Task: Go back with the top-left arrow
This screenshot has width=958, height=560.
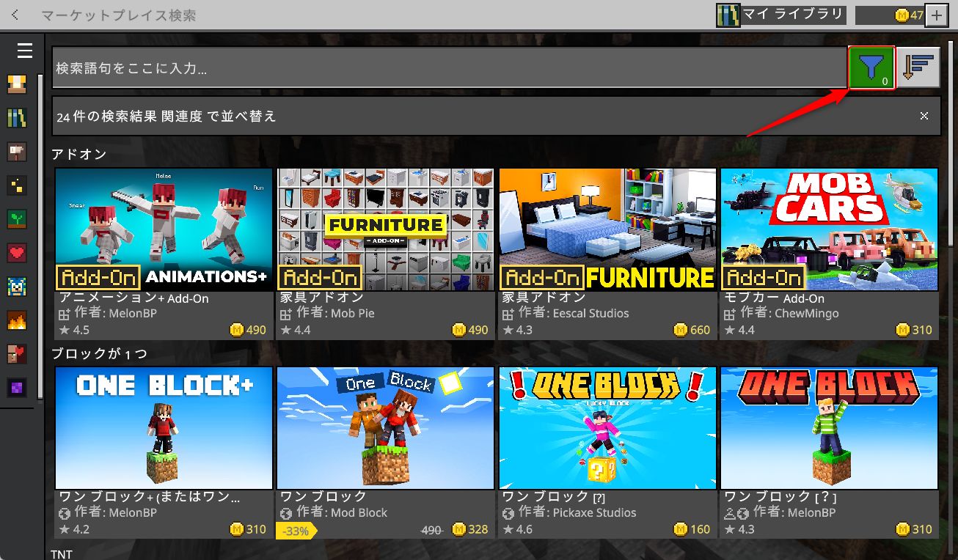Action: 15,15
